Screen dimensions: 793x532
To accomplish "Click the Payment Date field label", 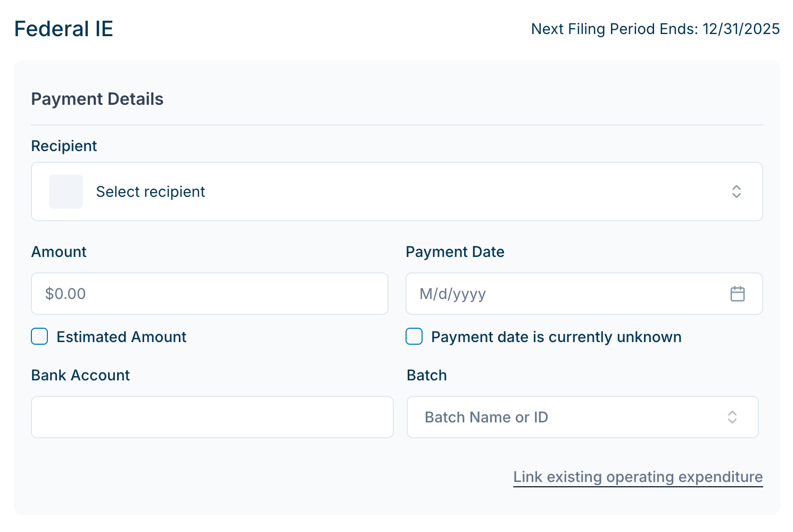I will [455, 252].
